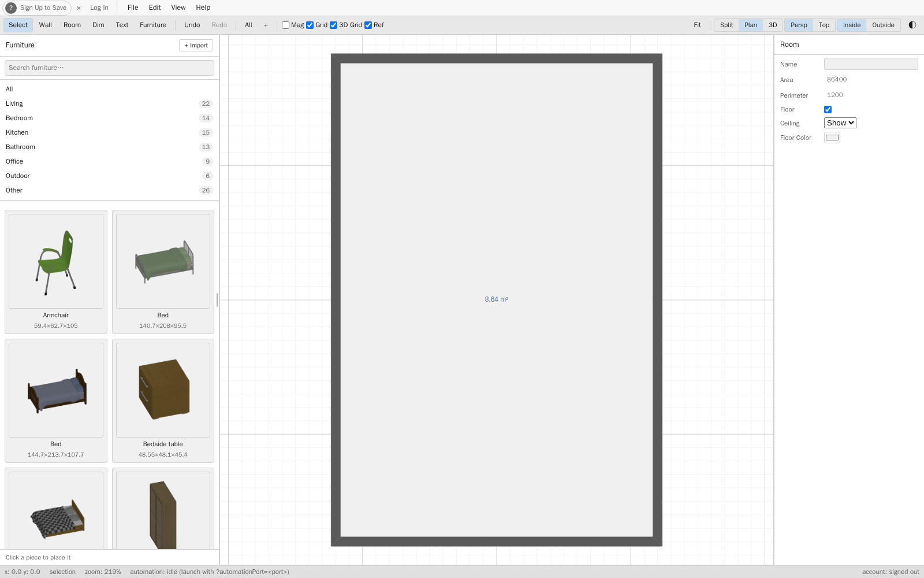This screenshot has width=924, height=578.
Task: Click the plus button beside All
Action: tap(266, 25)
